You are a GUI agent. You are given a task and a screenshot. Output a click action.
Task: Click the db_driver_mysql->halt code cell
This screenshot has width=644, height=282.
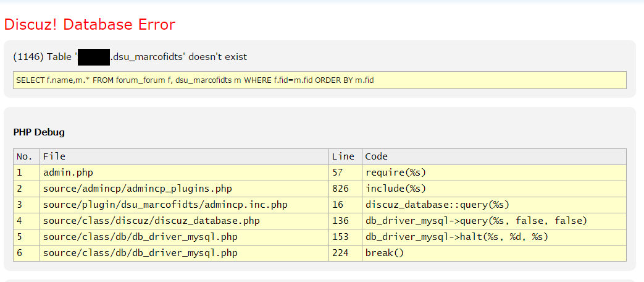[x=457, y=237]
